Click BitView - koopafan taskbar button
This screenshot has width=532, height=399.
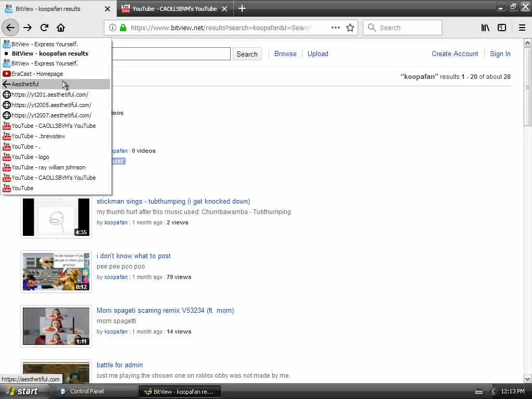pos(180,391)
